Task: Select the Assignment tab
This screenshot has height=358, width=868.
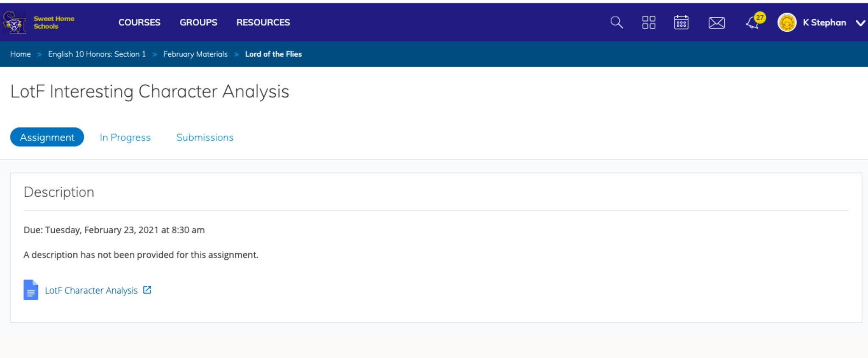Action: (47, 137)
